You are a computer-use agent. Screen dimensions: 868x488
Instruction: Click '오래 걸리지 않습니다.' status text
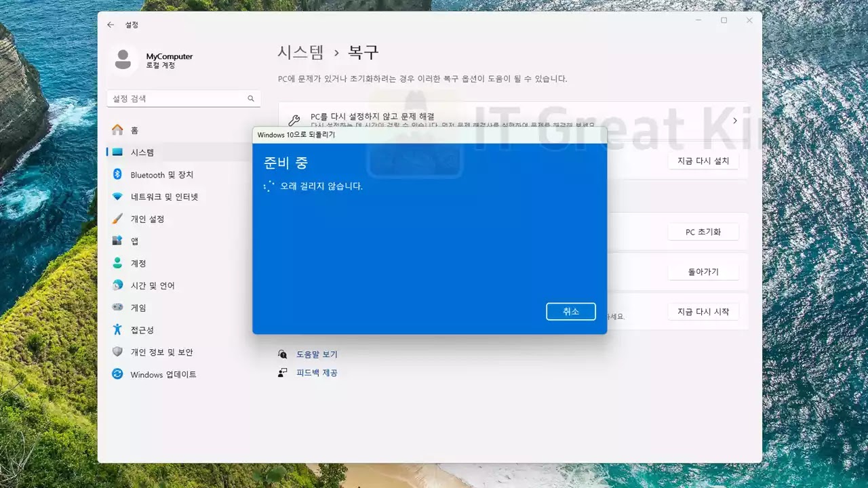coord(321,186)
